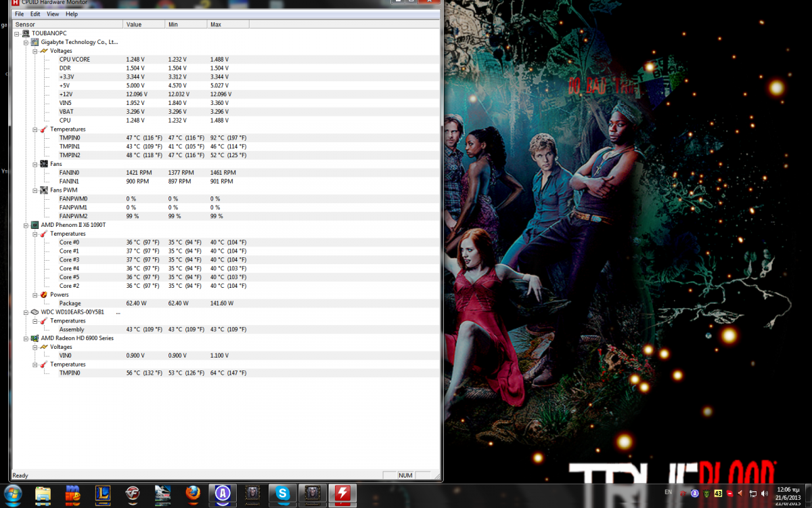Click the Powers flame icon
This screenshot has width=812, height=508.
coord(44,295)
